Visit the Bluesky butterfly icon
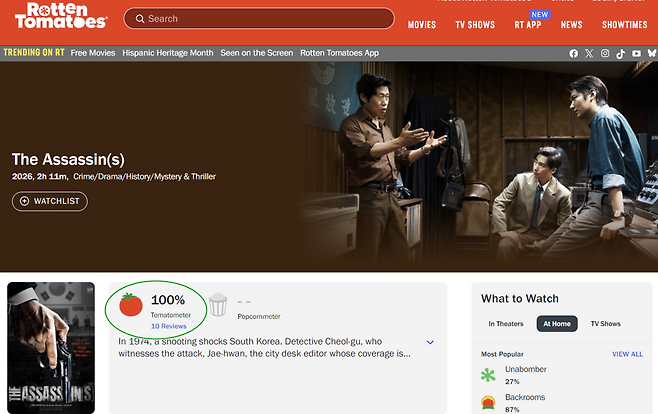The height and width of the screenshot is (414, 658). click(x=652, y=53)
